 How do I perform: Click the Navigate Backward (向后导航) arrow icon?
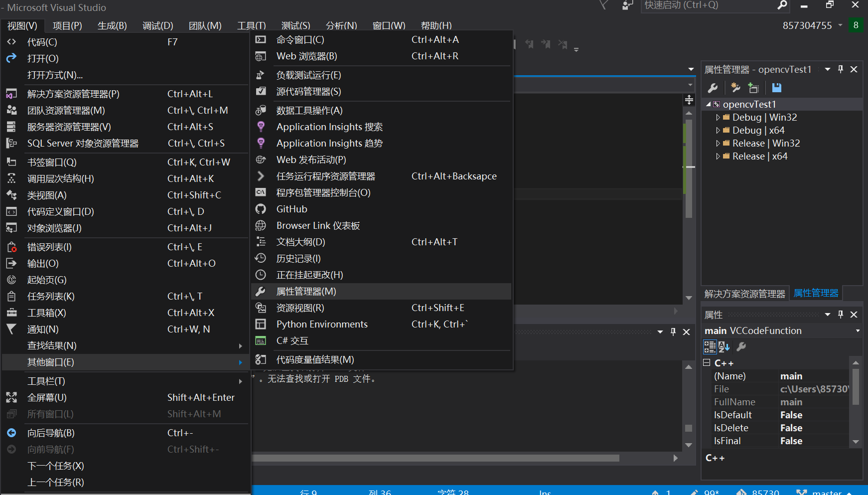11,433
